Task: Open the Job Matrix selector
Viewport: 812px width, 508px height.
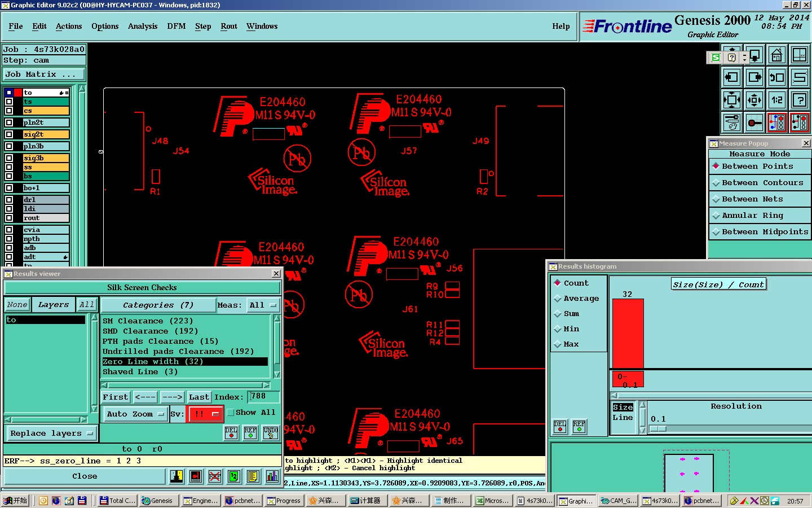Action: [x=43, y=75]
